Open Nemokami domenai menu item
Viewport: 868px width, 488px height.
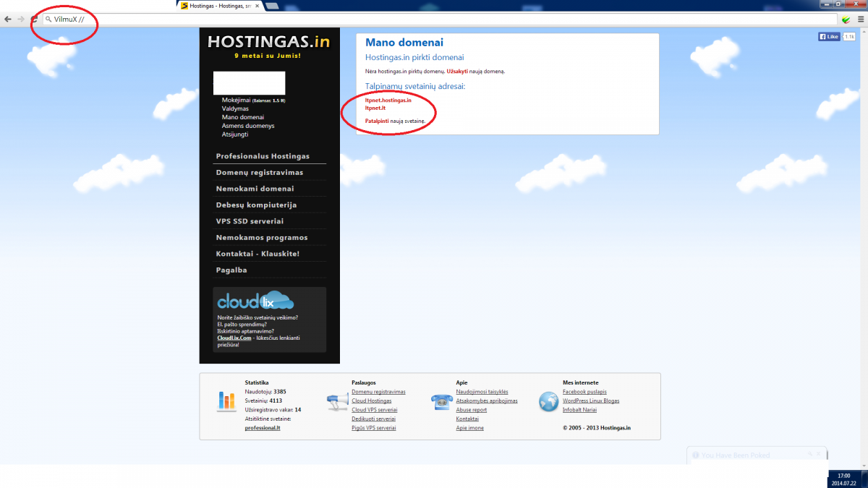coord(255,189)
